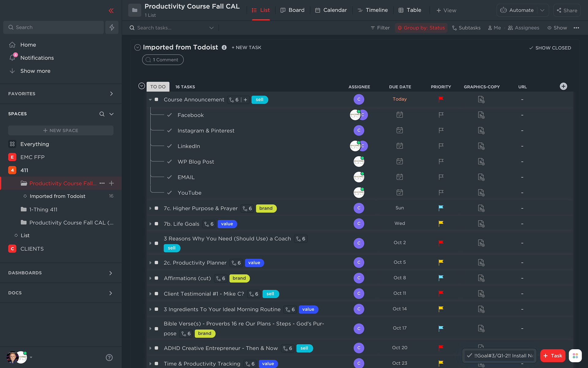Collapse the sidebar with double-chevron icon
Screen dimensions: 588x368
point(111,11)
